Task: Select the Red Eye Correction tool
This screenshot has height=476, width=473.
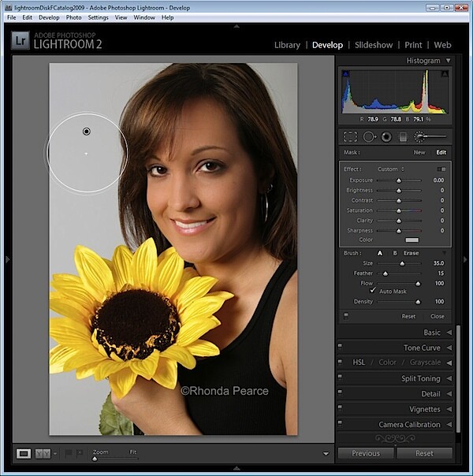Action: (x=386, y=137)
